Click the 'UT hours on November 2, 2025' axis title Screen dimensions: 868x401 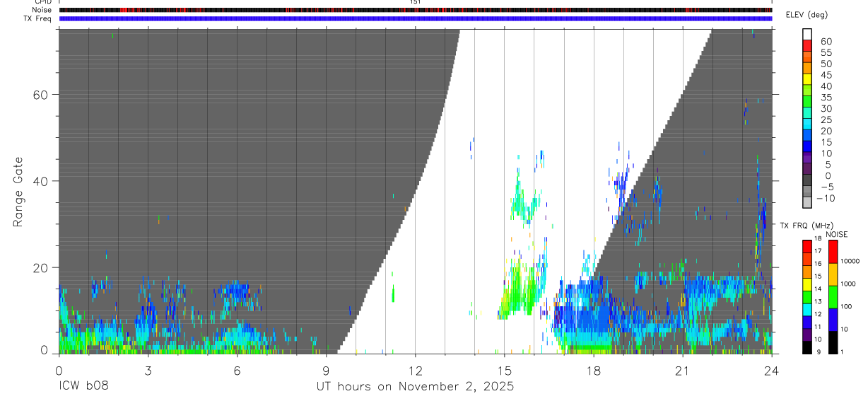pyautogui.click(x=415, y=387)
